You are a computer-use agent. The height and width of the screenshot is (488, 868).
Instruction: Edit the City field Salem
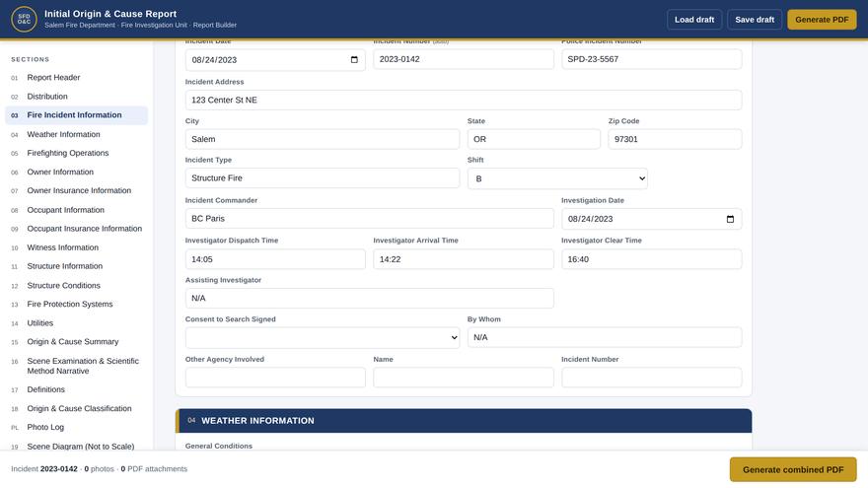(323, 139)
